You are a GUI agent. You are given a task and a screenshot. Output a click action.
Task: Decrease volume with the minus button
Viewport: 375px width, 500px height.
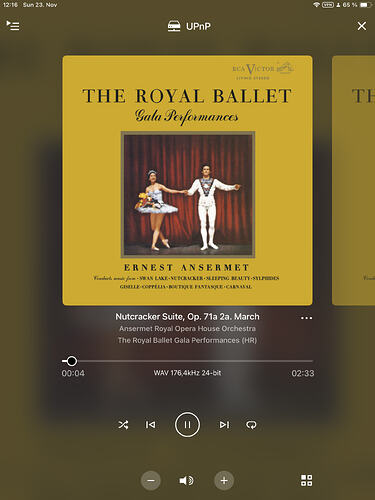click(151, 480)
